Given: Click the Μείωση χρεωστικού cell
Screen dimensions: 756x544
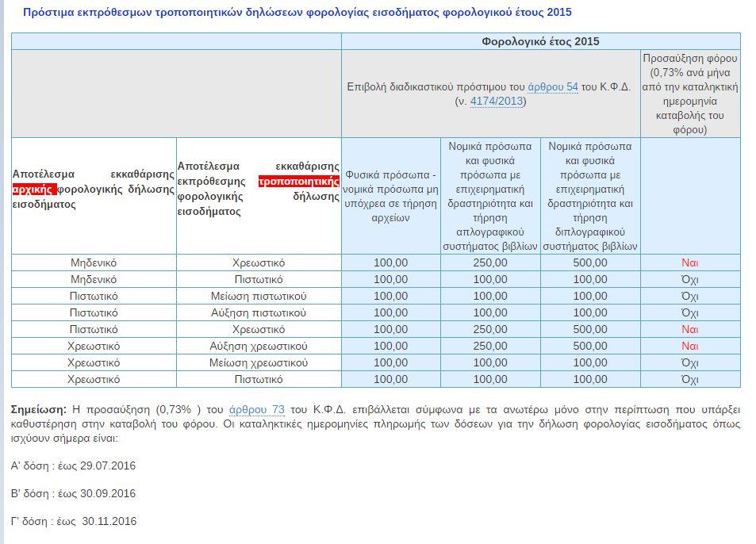Looking at the screenshot, I should click(x=259, y=362).
